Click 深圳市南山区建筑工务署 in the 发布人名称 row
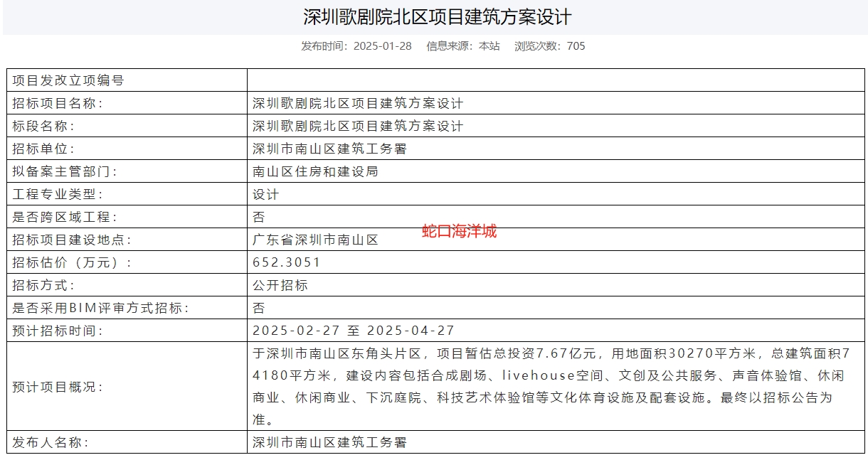 pyautogui.click(x=329, y=442)
